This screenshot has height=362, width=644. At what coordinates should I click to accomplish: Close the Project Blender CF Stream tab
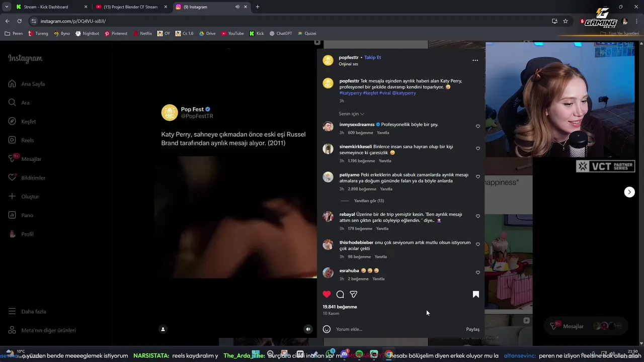166,7
